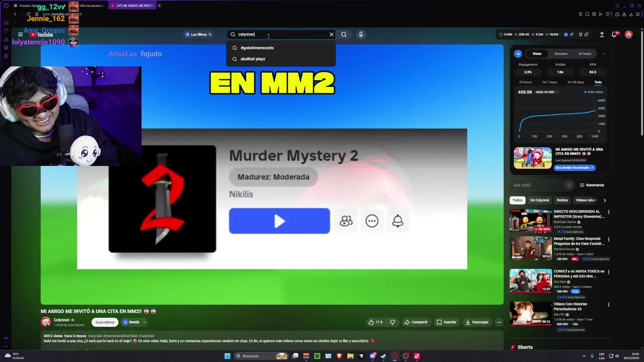Click the Compartir share button

416,322
